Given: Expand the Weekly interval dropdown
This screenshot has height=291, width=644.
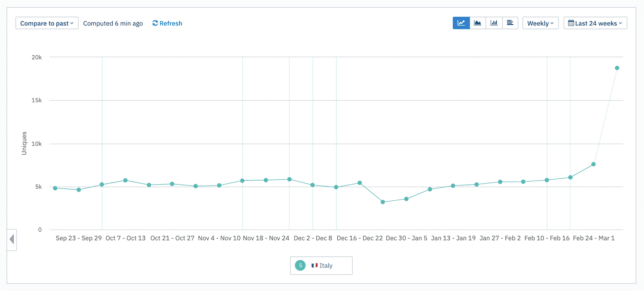Looking at the screenshot, I should (540, 23).
